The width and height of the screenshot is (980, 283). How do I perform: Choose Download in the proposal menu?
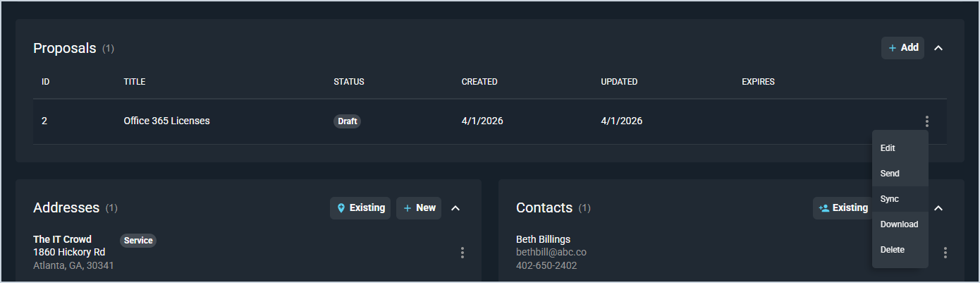pos(899,224)
